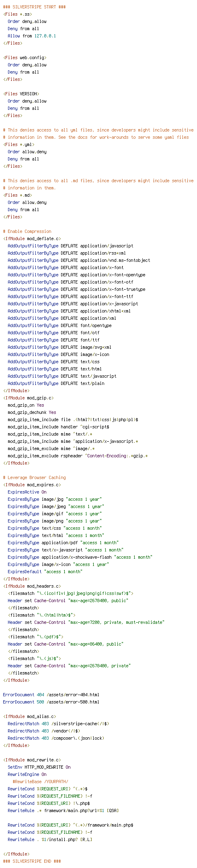Screen dimensions: 197x868
Task: Click the ExpiresActive On line
Action: 27,492
